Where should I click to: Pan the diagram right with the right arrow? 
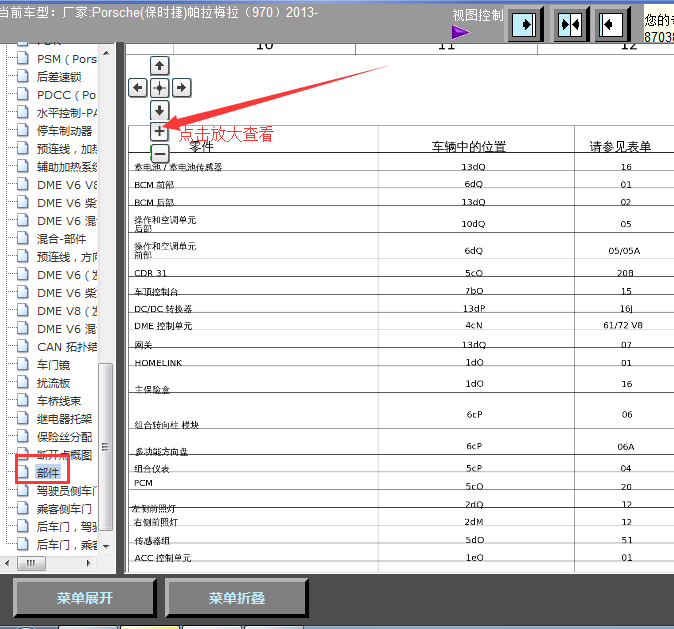(x=181, y=88)
